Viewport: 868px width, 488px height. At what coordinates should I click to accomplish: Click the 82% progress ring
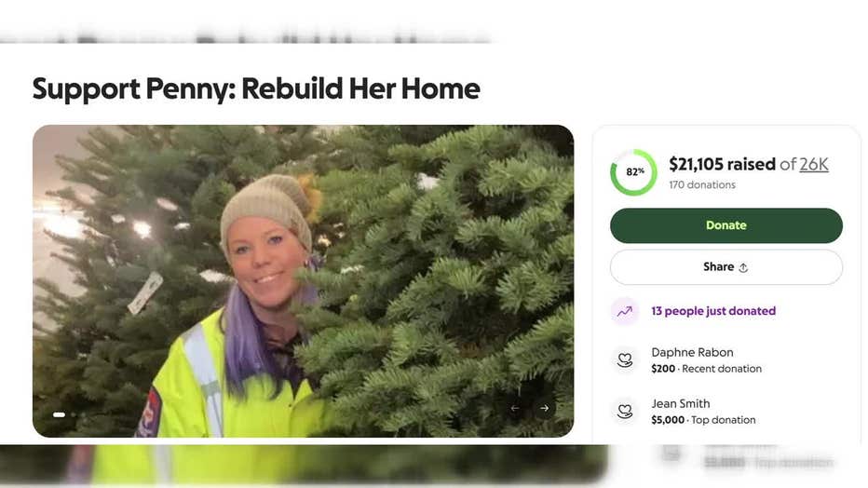point(634,172)
